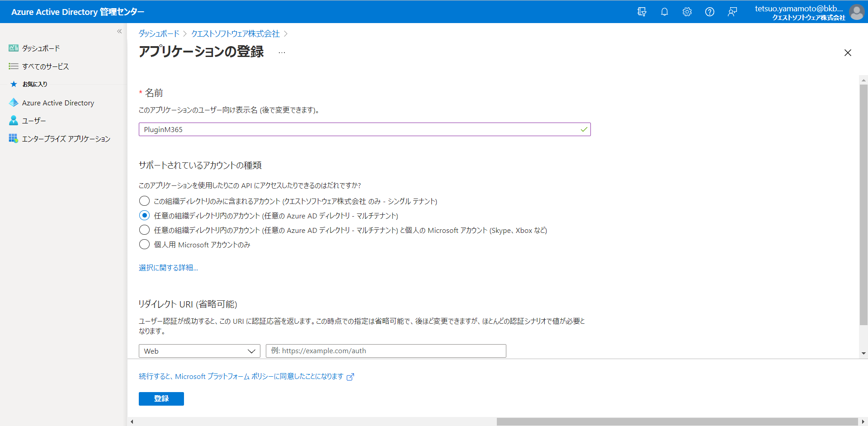Open the notifications bell
This screenshot has height=426, width=868.
click(x=664, y=12)
